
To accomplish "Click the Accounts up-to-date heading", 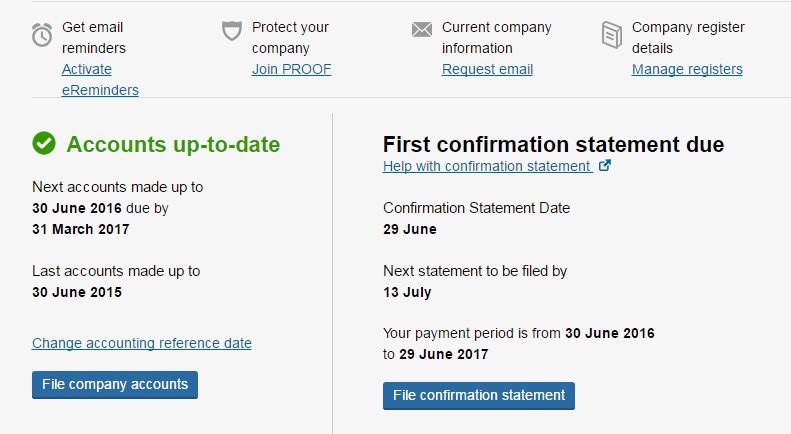I will (173, 144).
